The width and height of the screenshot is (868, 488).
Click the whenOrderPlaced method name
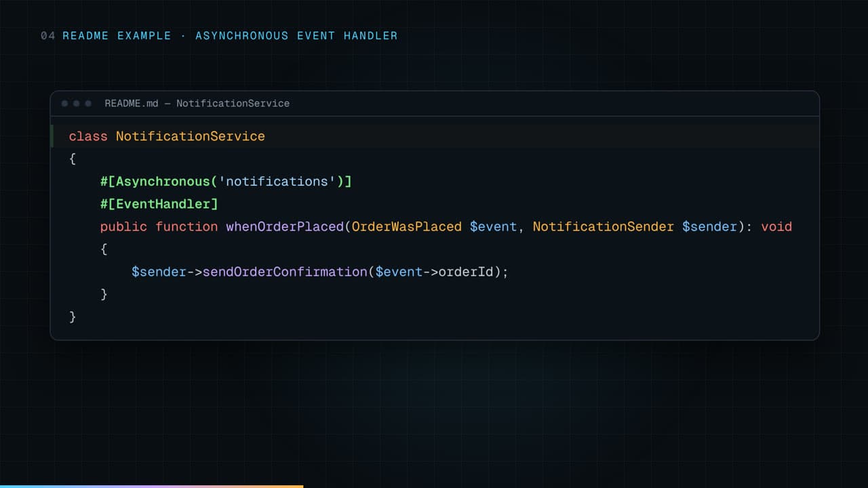coord(285,226)
